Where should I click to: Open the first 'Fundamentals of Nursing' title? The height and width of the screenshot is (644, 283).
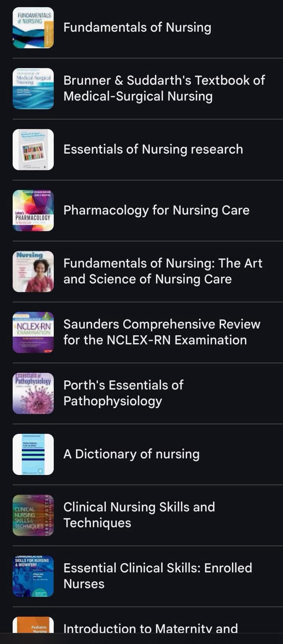click(x=137, y=28)
